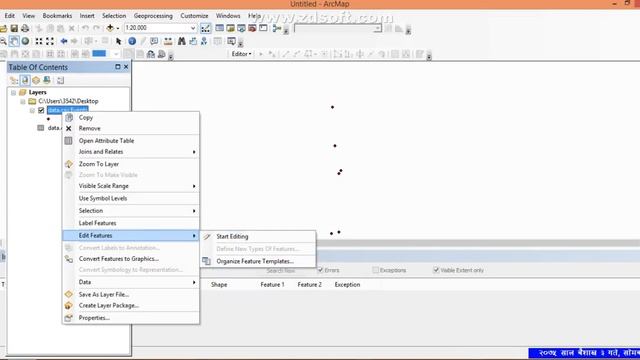Click the Go To XY tool
The width and height of the screenshot is (640, 360).
(204, 41)
